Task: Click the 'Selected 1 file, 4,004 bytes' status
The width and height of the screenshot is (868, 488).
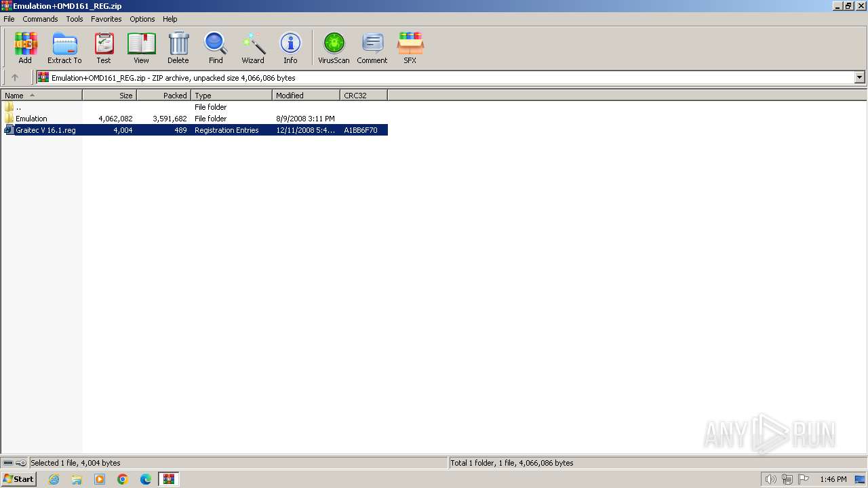Action: 75,463
